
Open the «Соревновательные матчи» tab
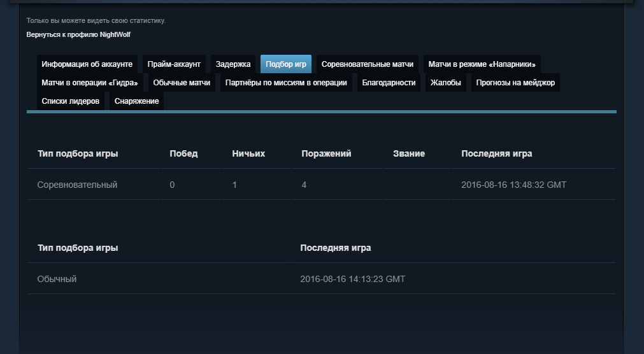368,64
